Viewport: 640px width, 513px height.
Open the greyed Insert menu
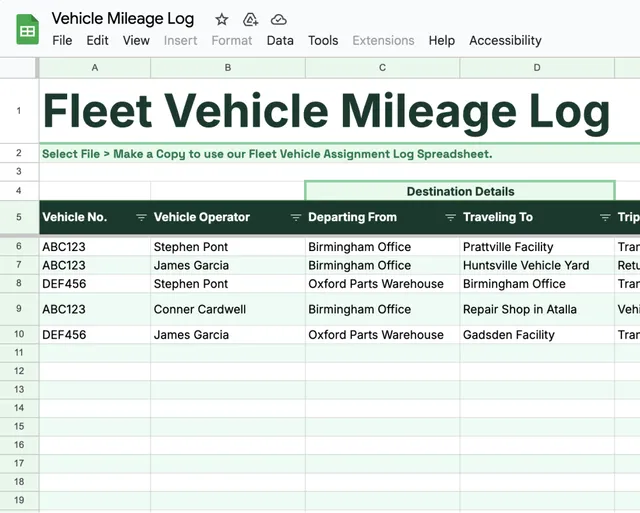click(x=180, y=40)
